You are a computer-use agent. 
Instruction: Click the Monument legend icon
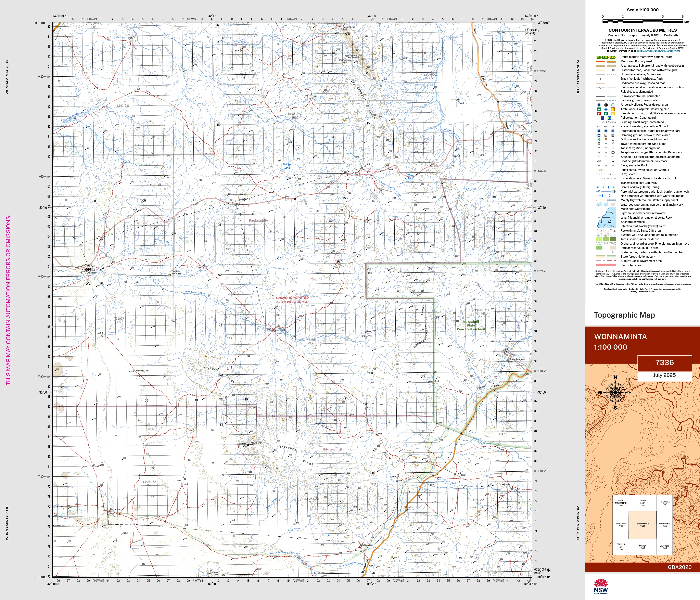pos(613,140)
